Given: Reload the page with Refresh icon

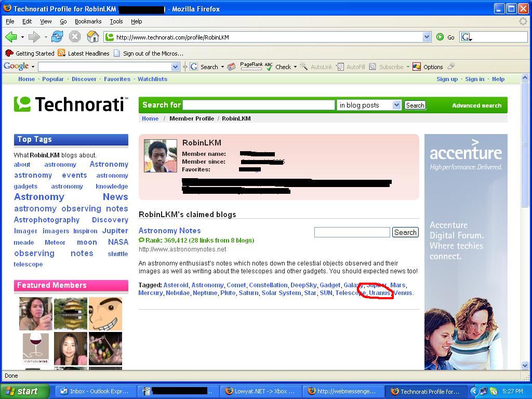Looking at the screenshot, I should (x=57, y=37).
